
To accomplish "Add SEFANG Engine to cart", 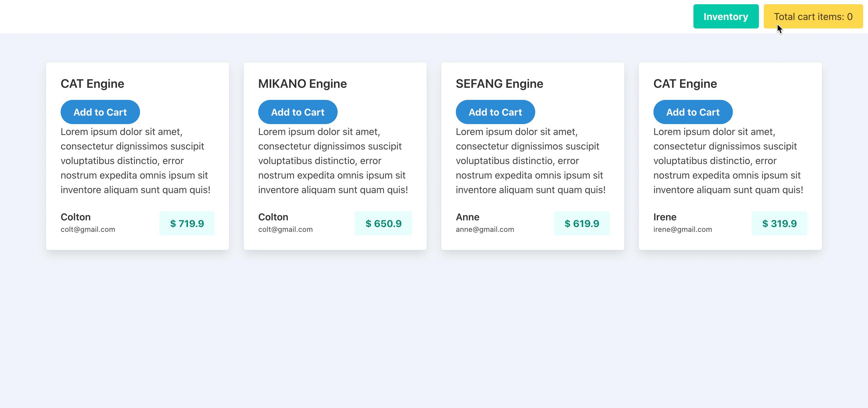I will point(495,112).
